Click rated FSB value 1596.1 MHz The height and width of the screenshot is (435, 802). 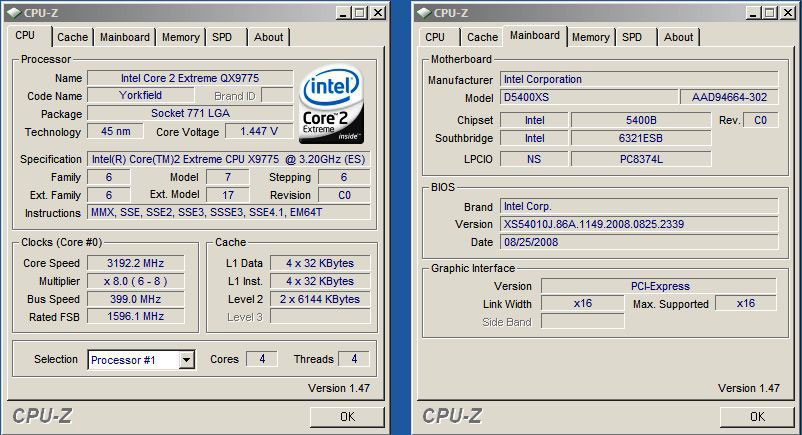pyautogui.click(x=136, y=317)
